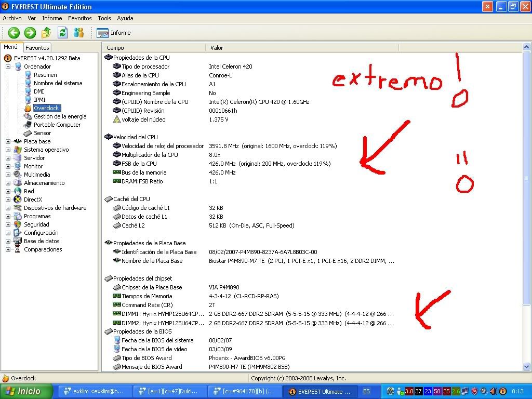This screenshot has width=532, height=399.
Task: Switch to the Favoritos tab in the sidebar
Action: [37, 48]
